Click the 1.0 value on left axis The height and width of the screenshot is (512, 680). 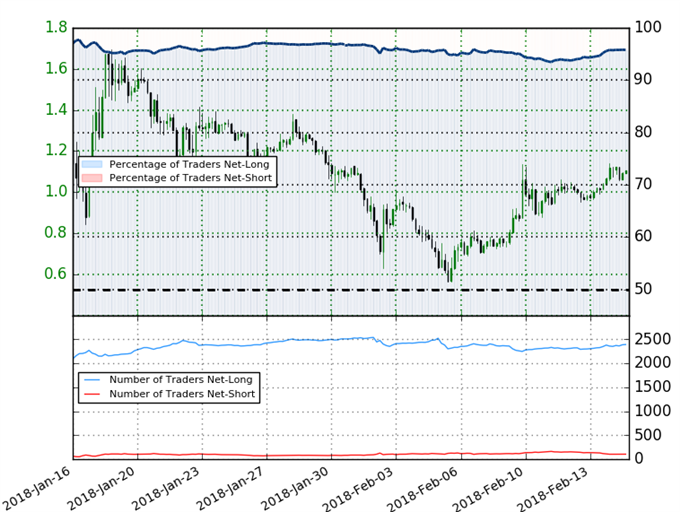click(56, 191)
